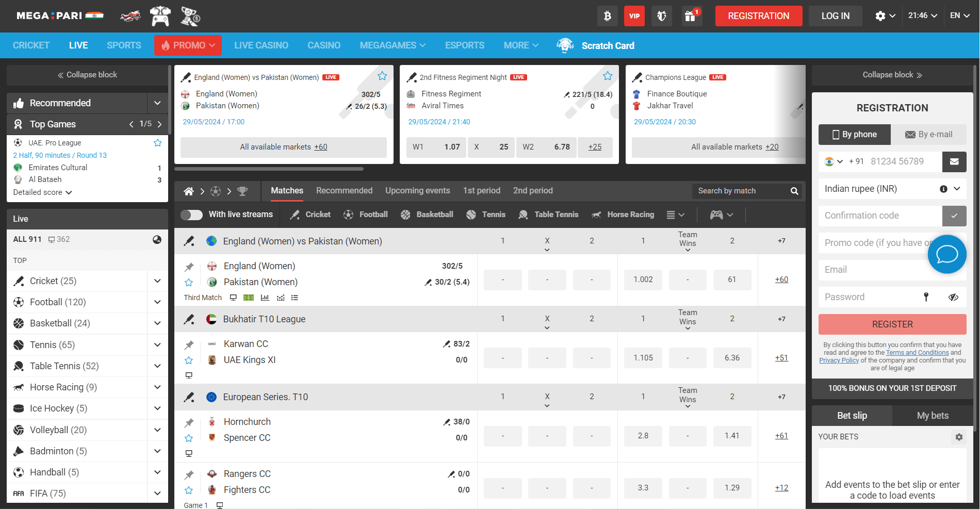980x510 pixels.
Task: Star the England (Women) match row
Action: coord(189,283)
